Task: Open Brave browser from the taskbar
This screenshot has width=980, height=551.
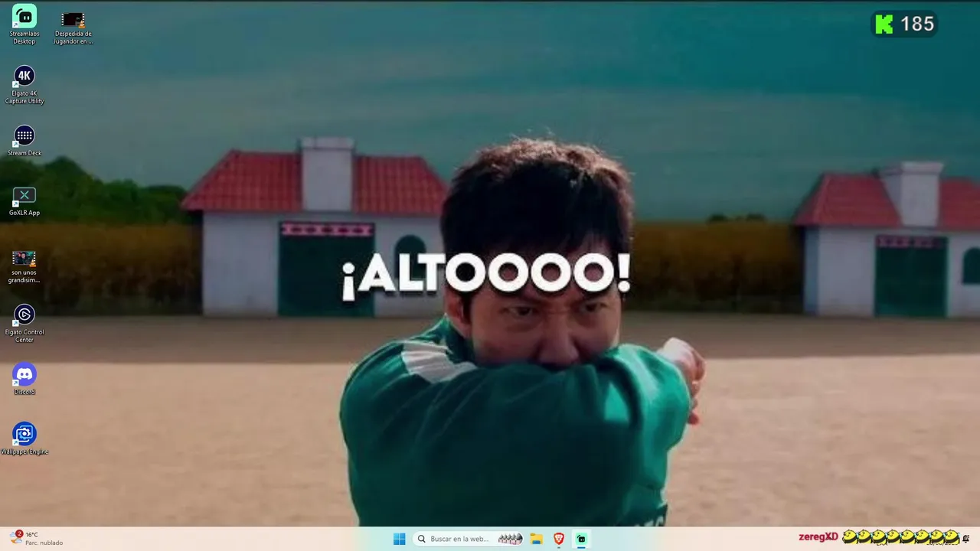Action: pos(559,539)
